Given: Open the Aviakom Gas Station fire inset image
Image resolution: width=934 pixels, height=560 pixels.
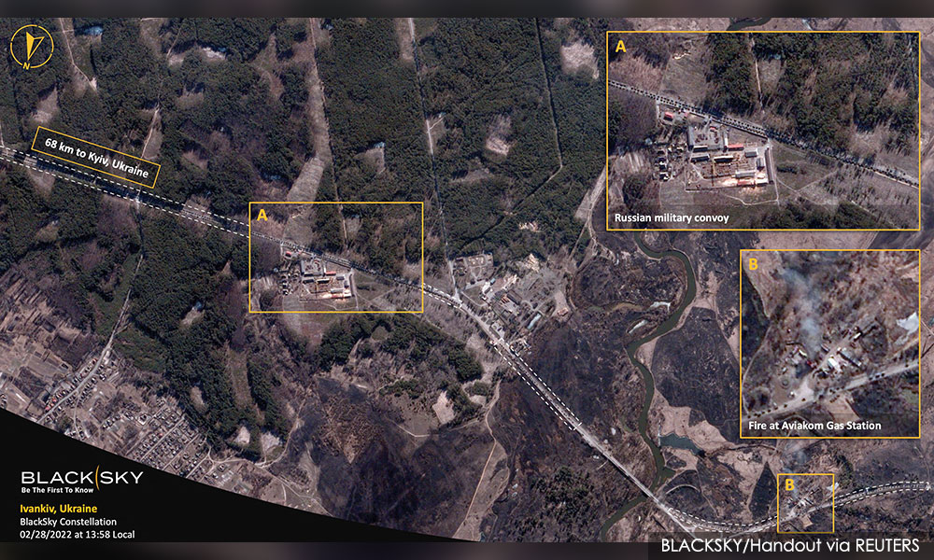Looking at the screenshot, I should coord(829,343).
